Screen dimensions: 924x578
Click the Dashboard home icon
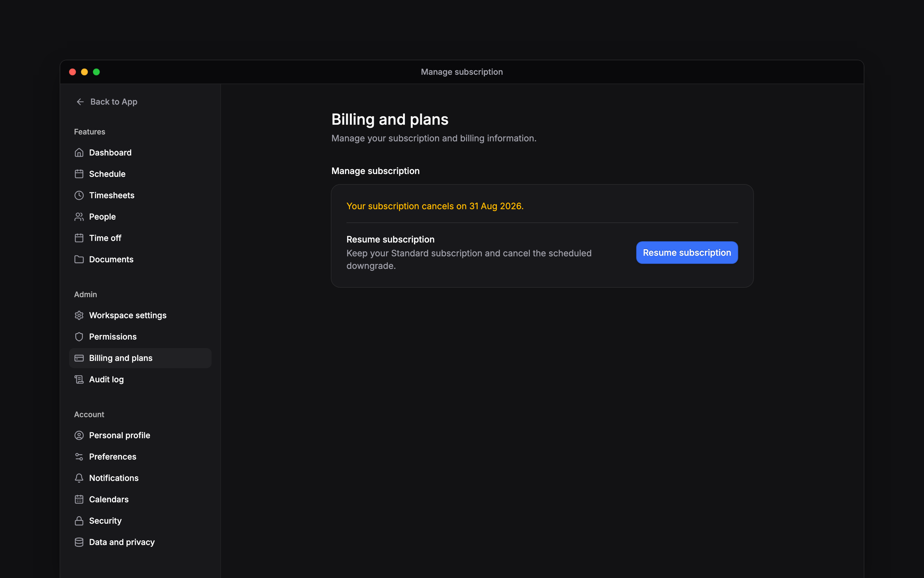(x=79, y=153)
